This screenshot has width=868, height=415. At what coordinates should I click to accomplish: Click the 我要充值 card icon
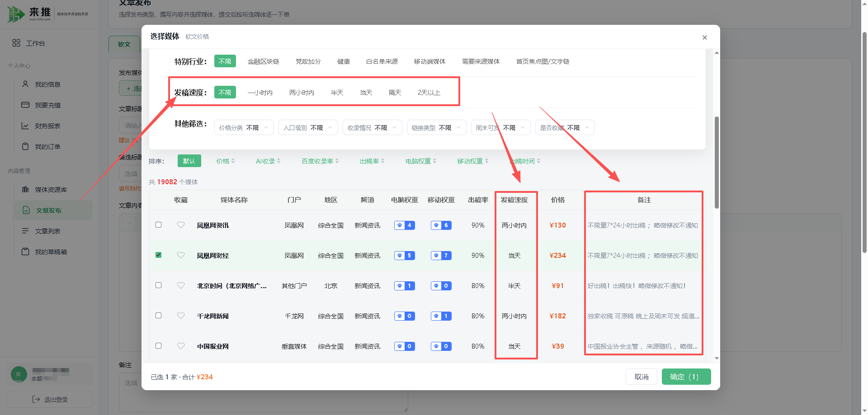[25, 105]
